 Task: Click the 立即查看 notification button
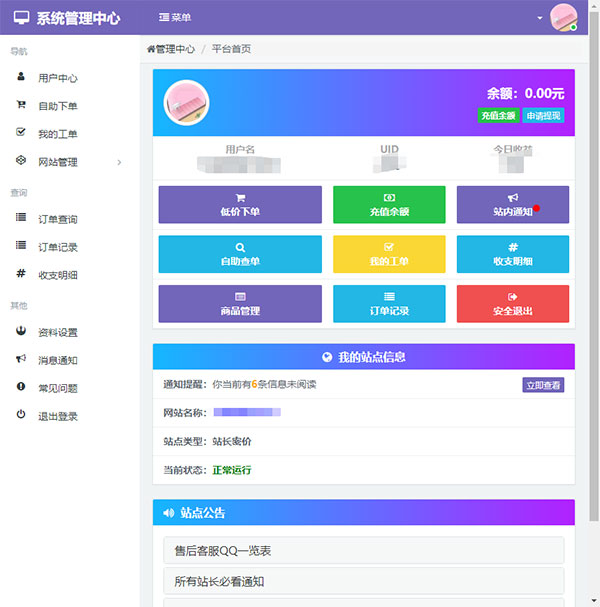[x=543, y=385]
